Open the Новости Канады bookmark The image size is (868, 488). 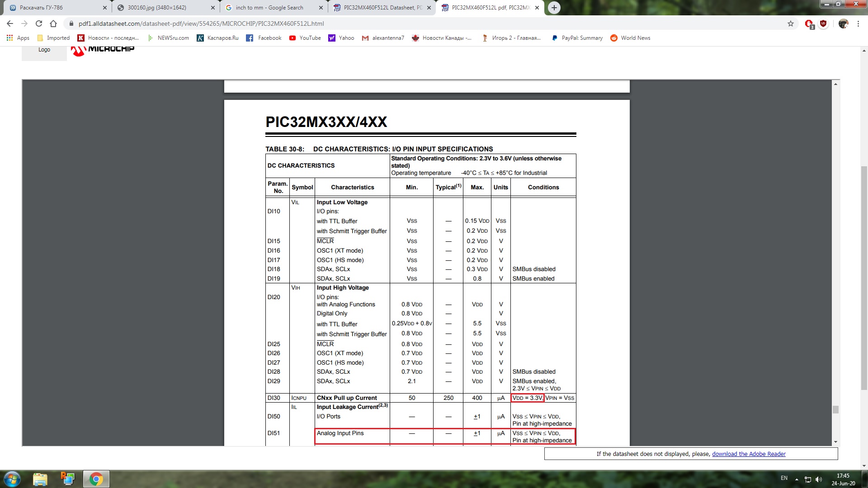[x=442, y=38]
